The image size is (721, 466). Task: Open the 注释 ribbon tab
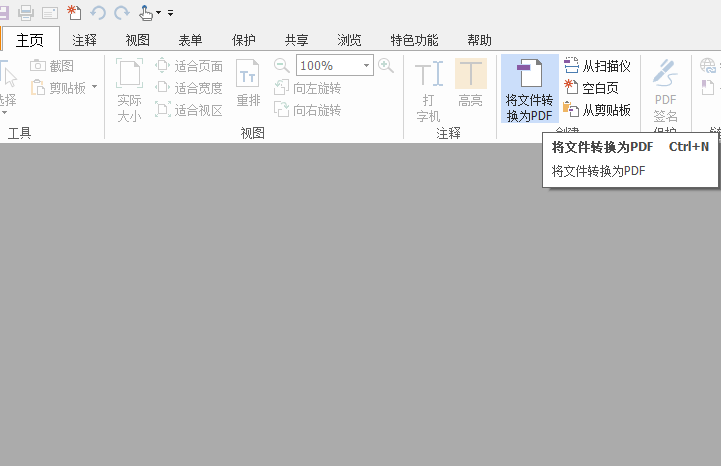[x=85, y=40]
